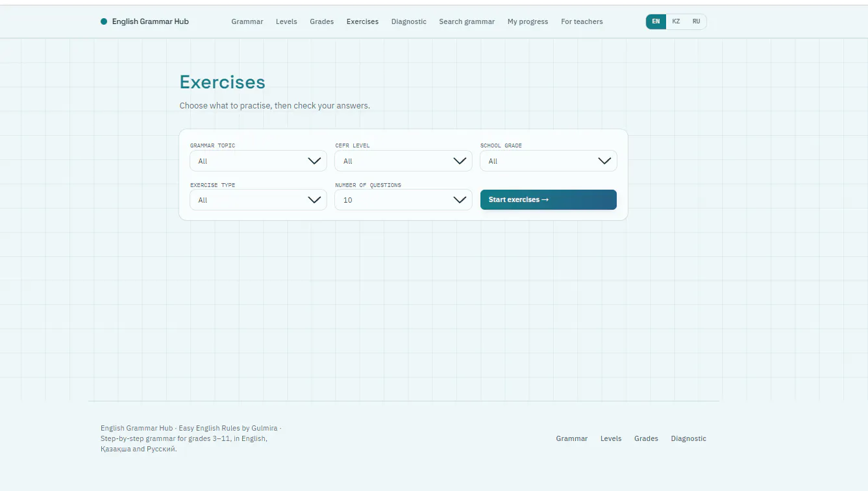Follow the footer Grammar link
Viewport: 868px width, 491px height.
[x=572, y=438]
